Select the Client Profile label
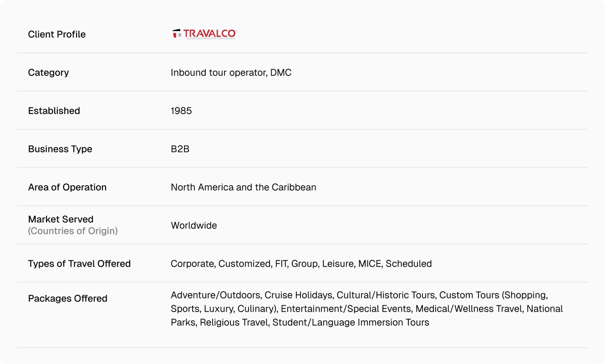605x364 pixels. [57, 34]
